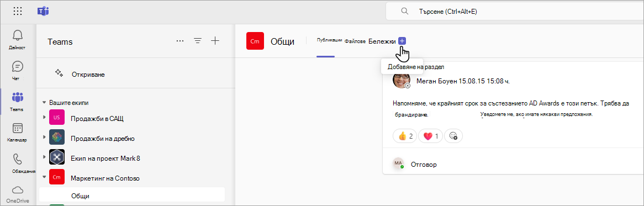
Task: Click the Teams panel heading
Action: click(x=60, y=42)
